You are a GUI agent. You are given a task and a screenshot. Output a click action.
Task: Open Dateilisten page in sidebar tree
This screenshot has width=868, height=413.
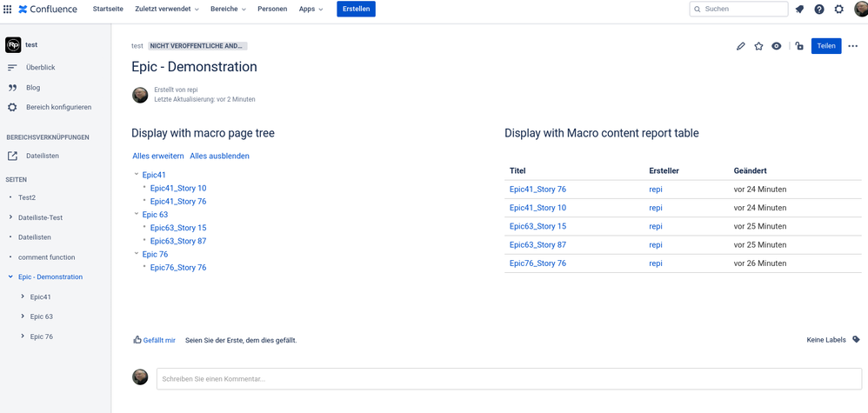[35, 237]
